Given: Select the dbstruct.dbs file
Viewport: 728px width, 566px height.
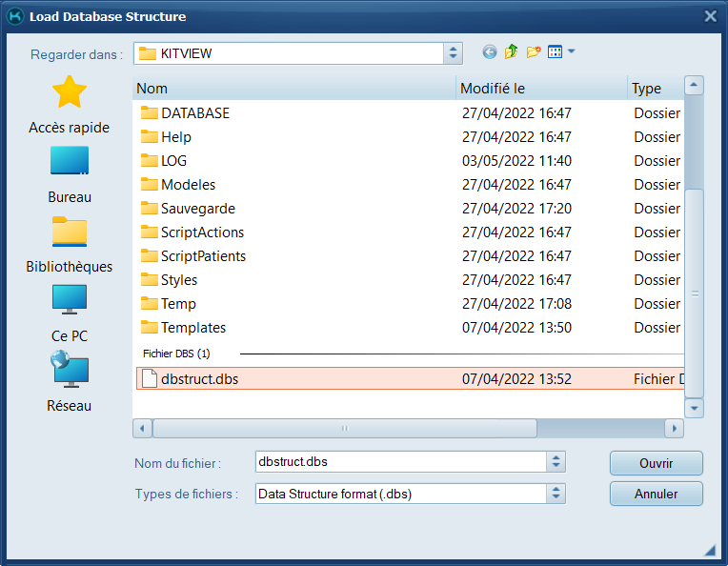Looking at the screenshot, I should (200, 379).
